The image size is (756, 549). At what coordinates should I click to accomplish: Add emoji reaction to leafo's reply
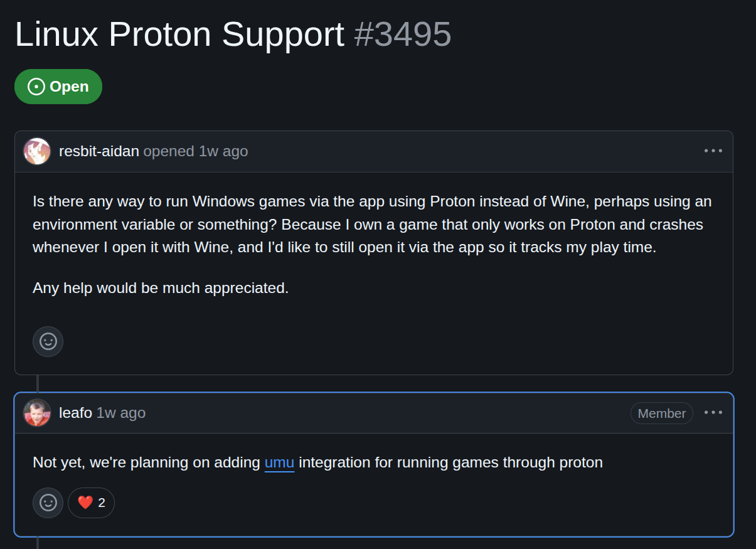coord(48,503)
